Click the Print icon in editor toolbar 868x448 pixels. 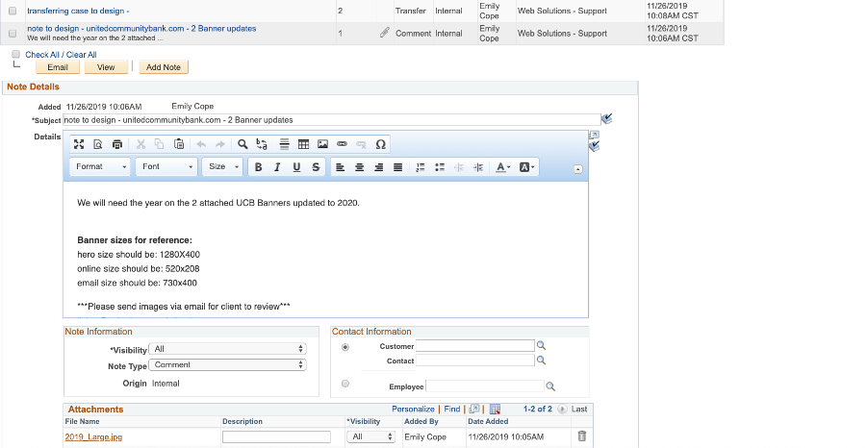116,144
